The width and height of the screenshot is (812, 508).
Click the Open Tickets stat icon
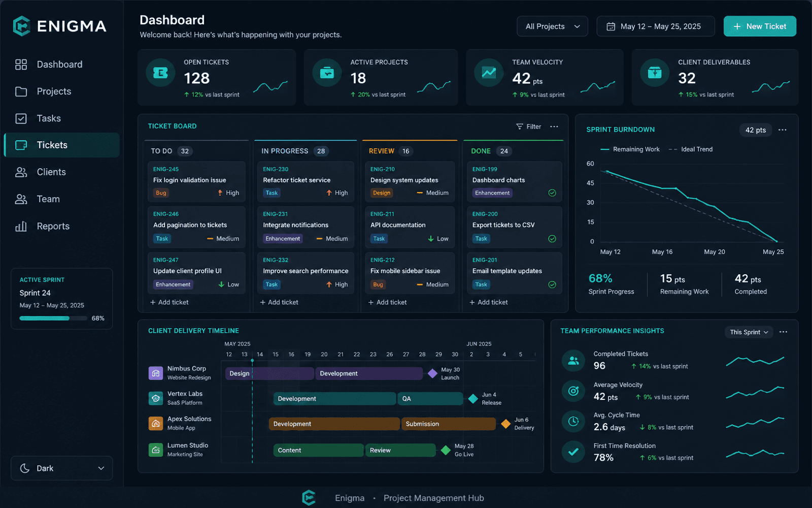pyautogui.click(x=160, y=73)
